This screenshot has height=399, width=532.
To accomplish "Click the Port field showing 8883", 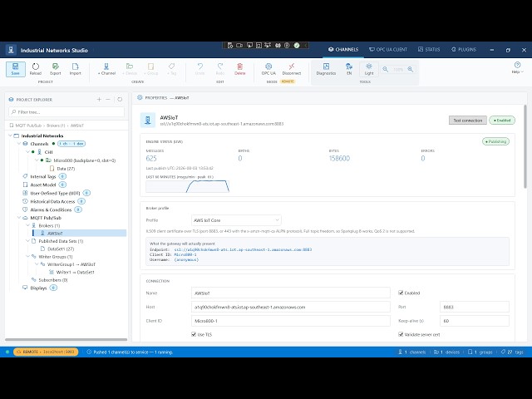I will click(475, 307).
